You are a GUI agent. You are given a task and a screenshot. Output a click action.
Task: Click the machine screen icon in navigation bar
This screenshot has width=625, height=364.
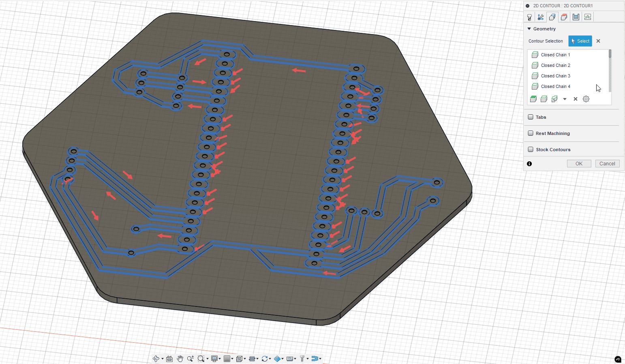pos(290,359)
